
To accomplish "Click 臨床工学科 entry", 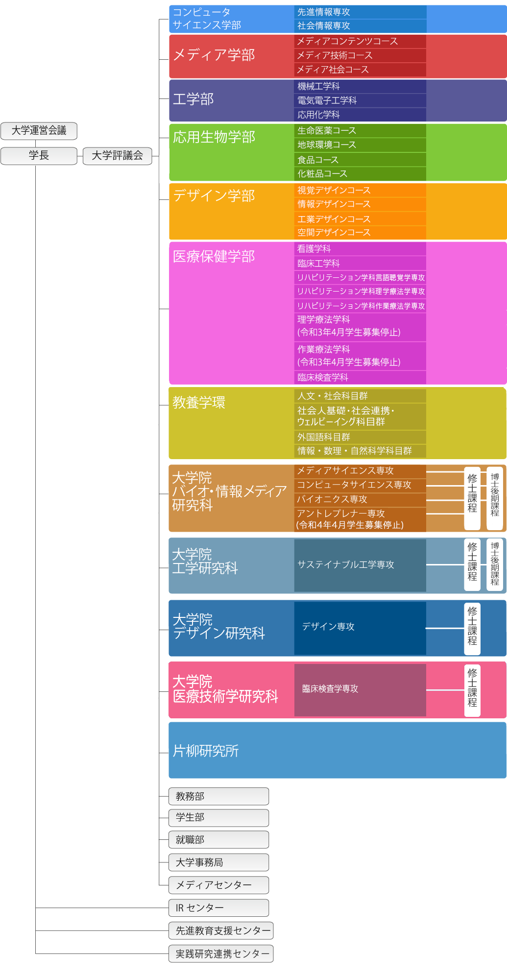I will (x=360, y=264).
